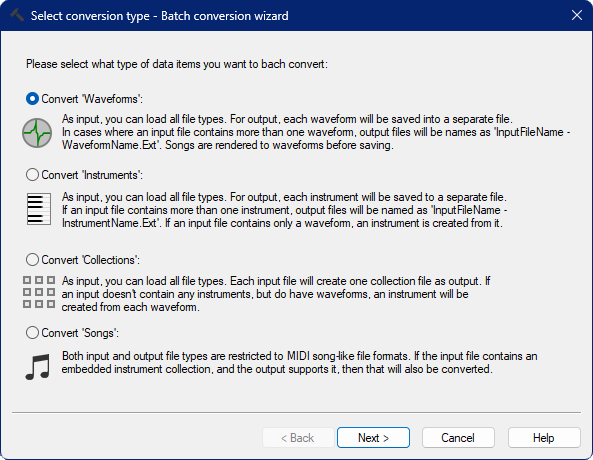Click the Convert 'Instruments' label text

(92, 175)
